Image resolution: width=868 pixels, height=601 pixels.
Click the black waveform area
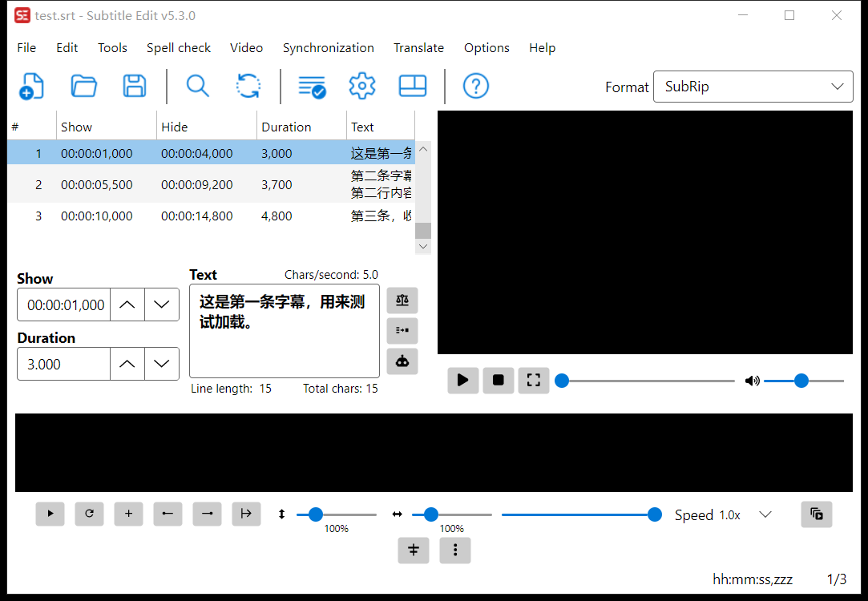coord(434,452)
